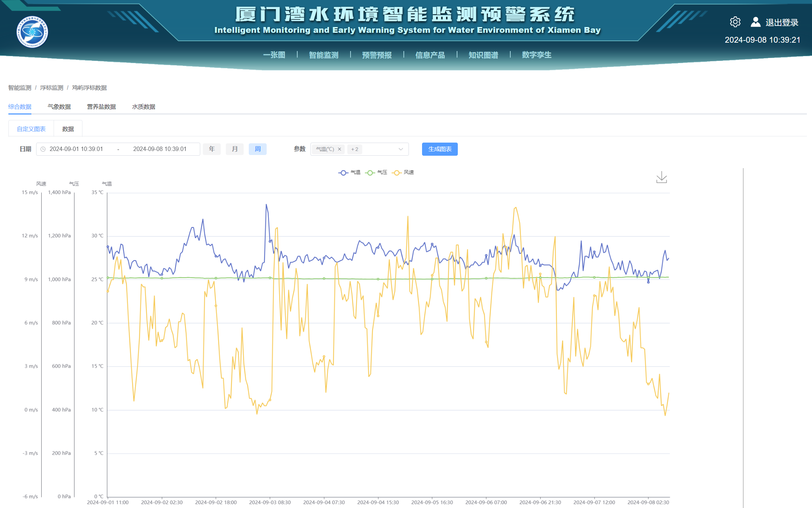Click 浮标监测 in the breadcrumb
This screenshot has width=812, height=508.
tap(51, 88)
